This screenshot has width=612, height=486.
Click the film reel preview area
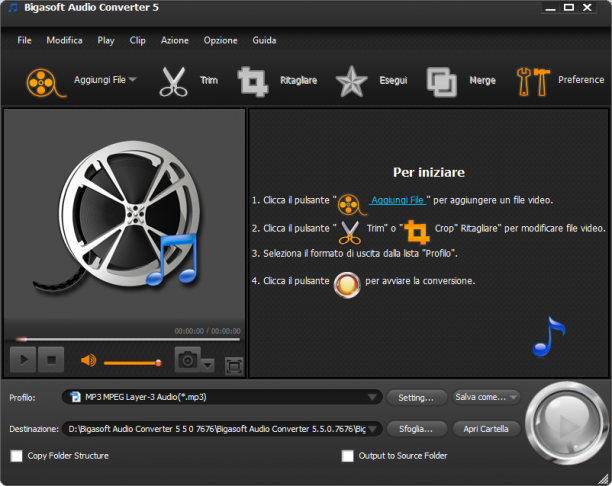pyautogui.click(x=125, y=214)
